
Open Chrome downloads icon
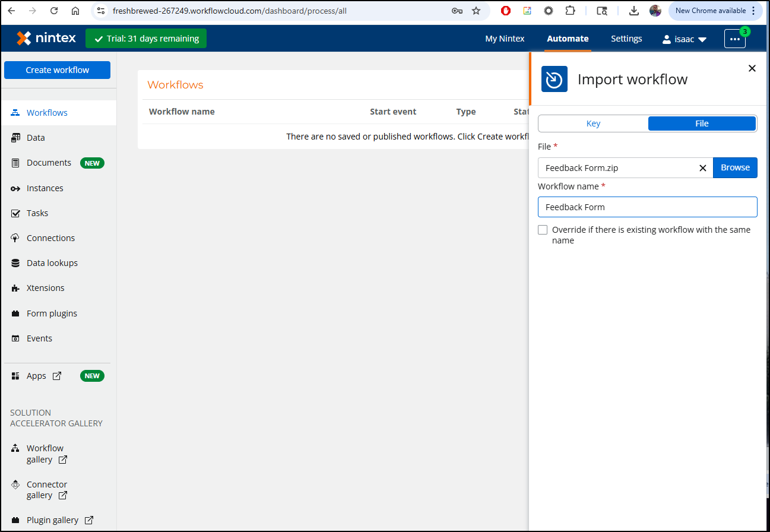(x=634, y=11)
